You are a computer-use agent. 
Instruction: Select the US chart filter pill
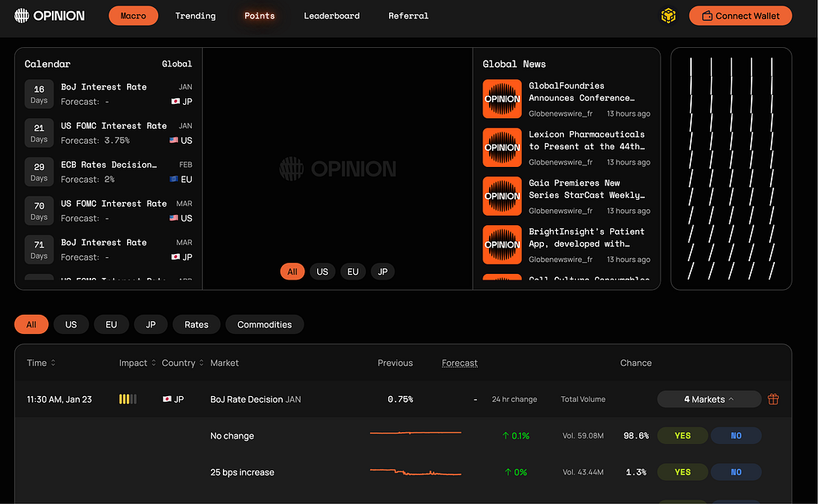click(323, 272)
